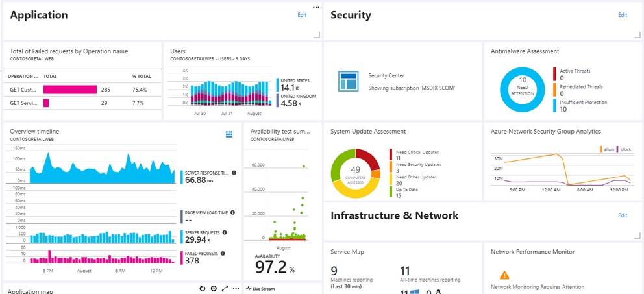Open the Application map tile title
Image resolution: width=644 pixels, height=294 pixels.
(x=31, y=291)
